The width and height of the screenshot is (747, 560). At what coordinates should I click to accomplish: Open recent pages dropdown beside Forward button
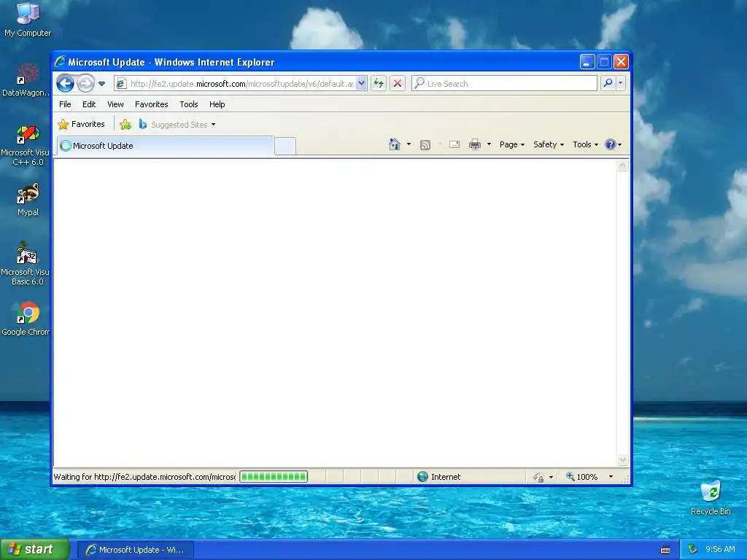101,84
